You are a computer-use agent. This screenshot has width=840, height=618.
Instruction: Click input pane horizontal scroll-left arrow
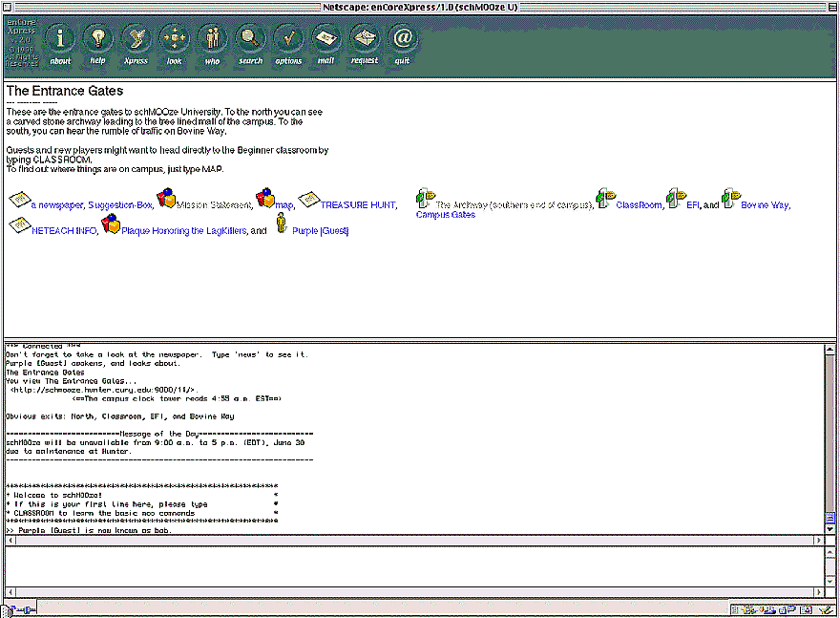[10, 592]
